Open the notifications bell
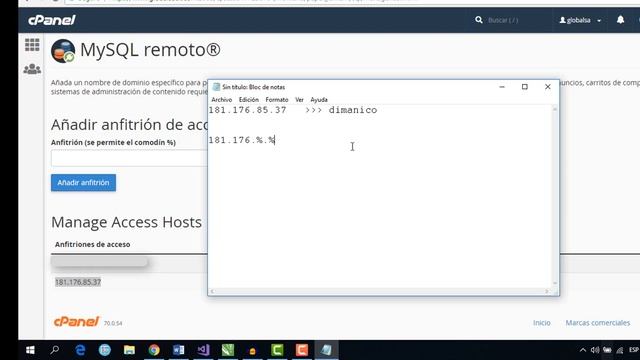Image resolution: width=640 pixels, height=360 pixels. click(620, 20)
